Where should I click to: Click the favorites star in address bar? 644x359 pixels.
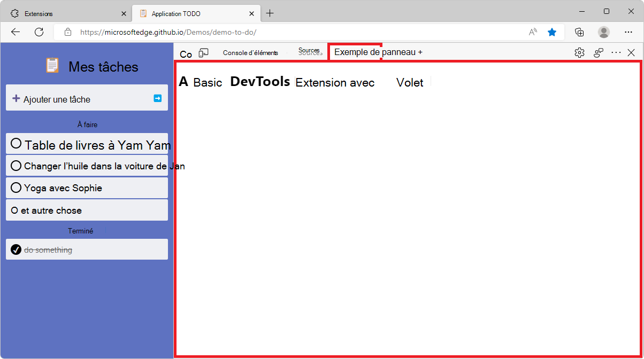pos(552,32)
